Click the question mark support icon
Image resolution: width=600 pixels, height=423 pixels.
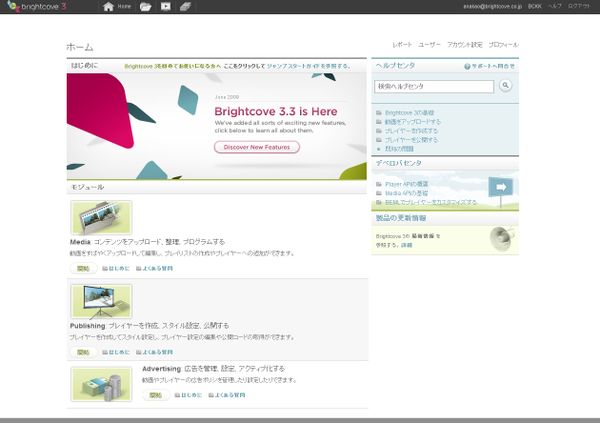point(467,67)
